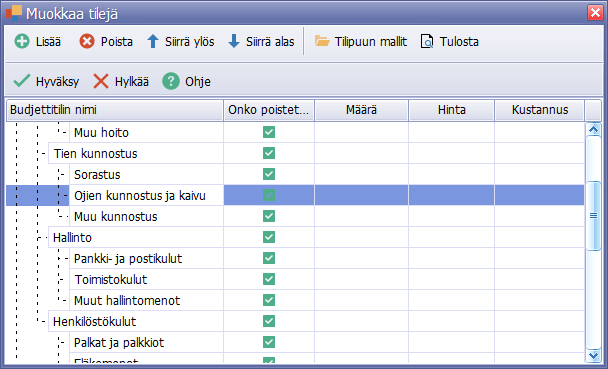Click the scrollbar down arrow
The image size is (608, 369).
tap(593, 355)
